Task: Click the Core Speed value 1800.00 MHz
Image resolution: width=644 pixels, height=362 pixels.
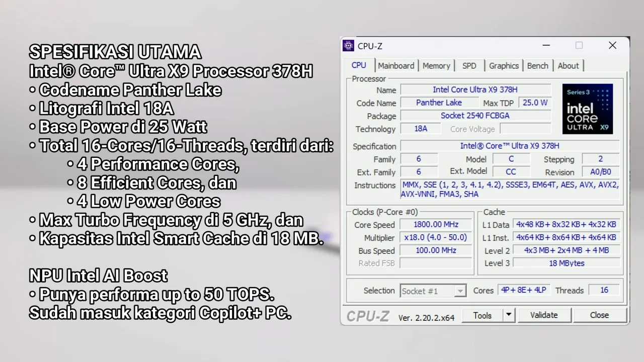Action: click(436, 225)
